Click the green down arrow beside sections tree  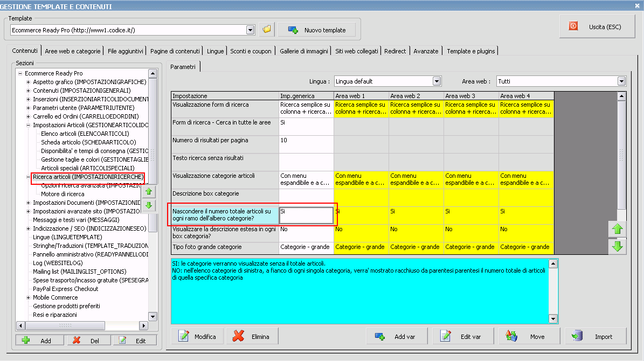pos(149,205)
